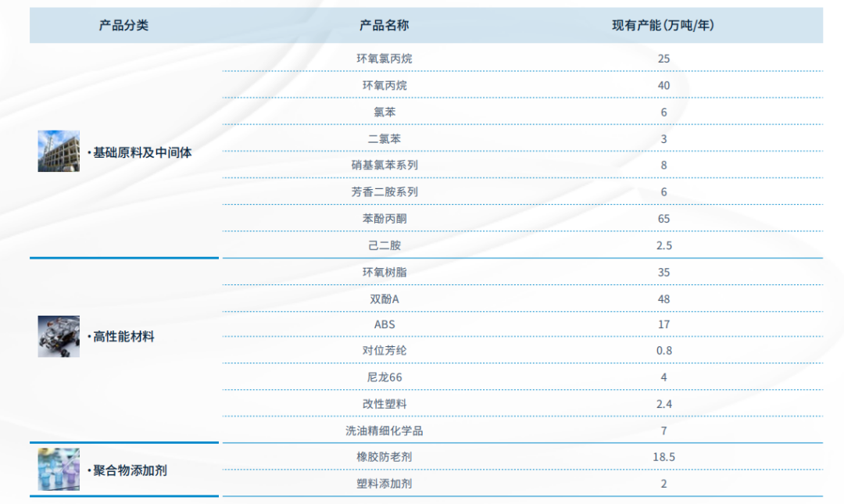Select the 现有产能(万吨/年) column header

coord(663,25)
